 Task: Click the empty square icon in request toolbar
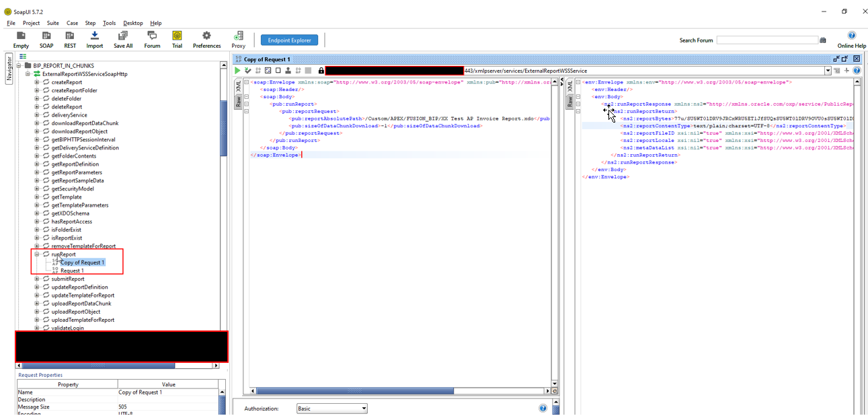pyautogui.click(x=278, y=71)
